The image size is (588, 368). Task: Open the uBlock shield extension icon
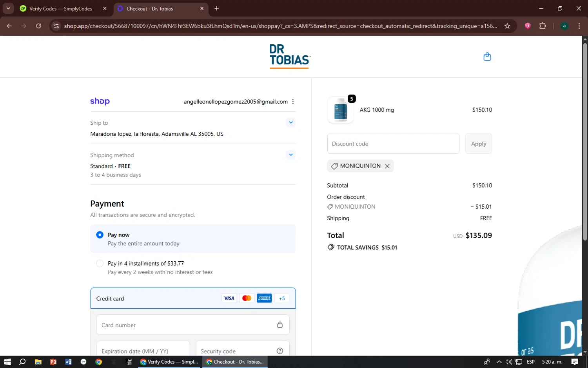pyautogui.click(x=528, y=26)
